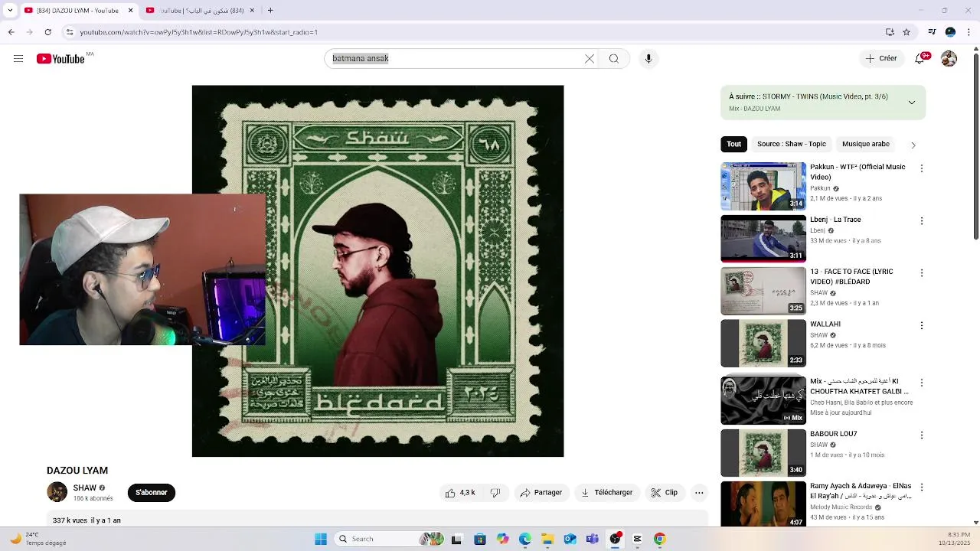980x551 pixels.
Task: Close the DAZOU LYAM tab
Action: pos(130,11)
